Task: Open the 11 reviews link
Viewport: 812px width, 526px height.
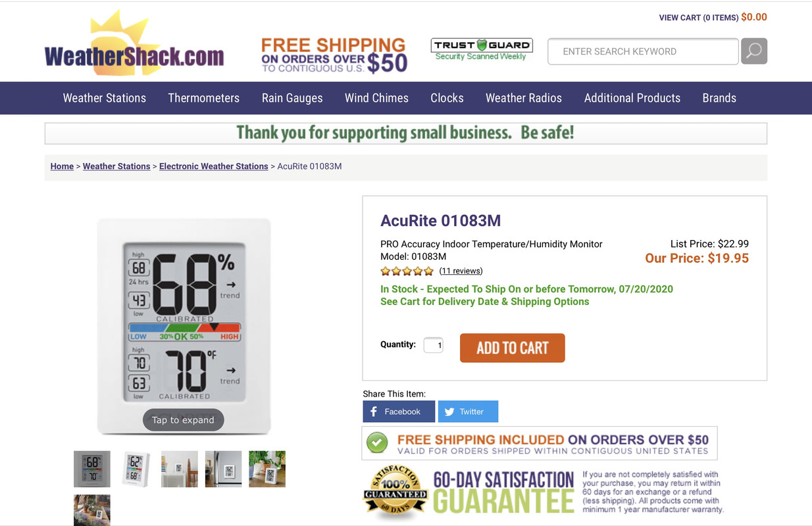Action: pyautogui.click(x=461, y=271)
